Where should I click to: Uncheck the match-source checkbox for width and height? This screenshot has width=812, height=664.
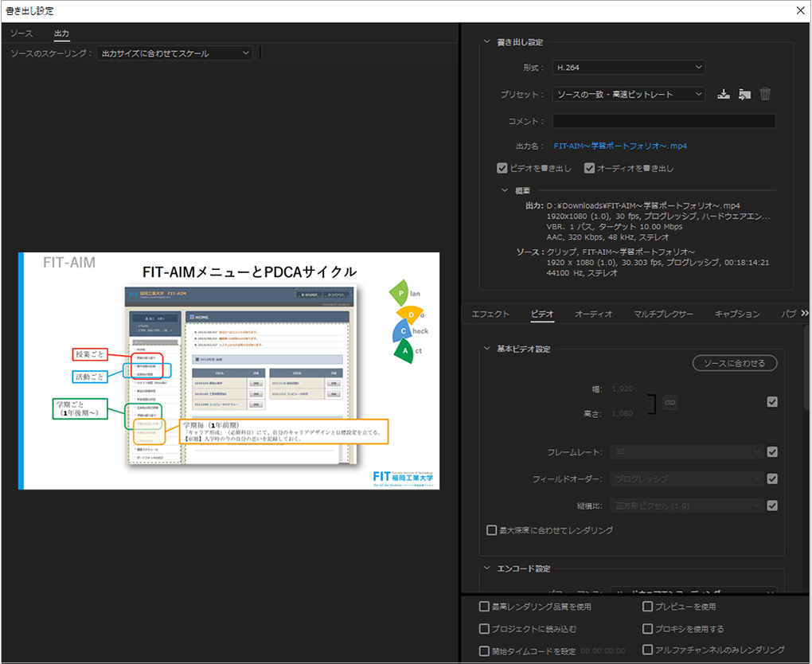click(772, 402)
